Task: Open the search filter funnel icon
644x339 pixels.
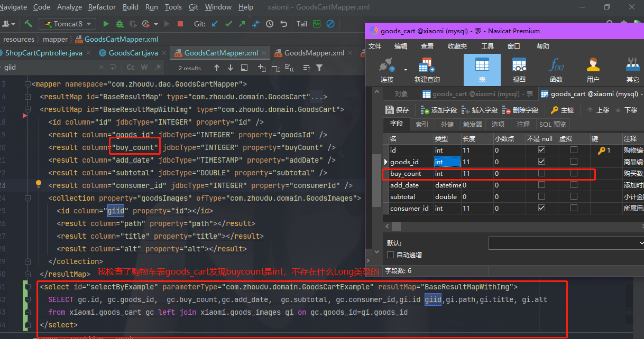Action: (x=319, y=68)
